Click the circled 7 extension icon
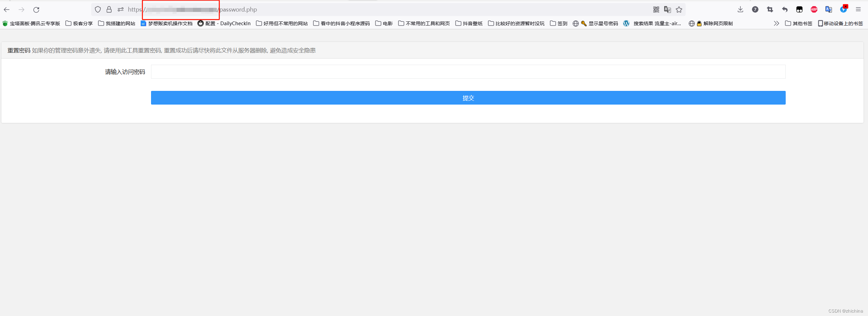 click(755, 10)
